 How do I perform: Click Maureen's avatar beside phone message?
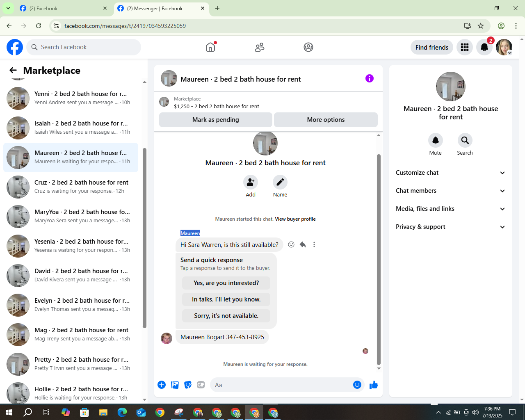pyautogui.click(x=167, y=338)
